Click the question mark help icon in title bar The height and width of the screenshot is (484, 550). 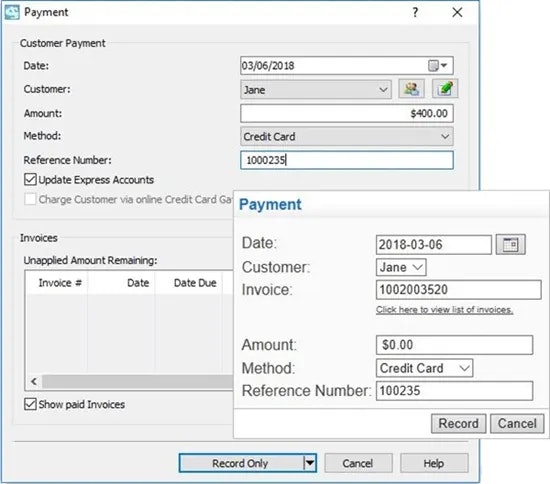(415, 13)
